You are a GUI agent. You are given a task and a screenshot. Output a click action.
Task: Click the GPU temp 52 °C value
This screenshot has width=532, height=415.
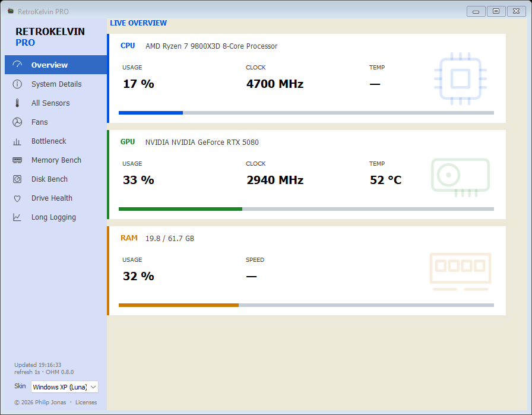coord(386,180)
